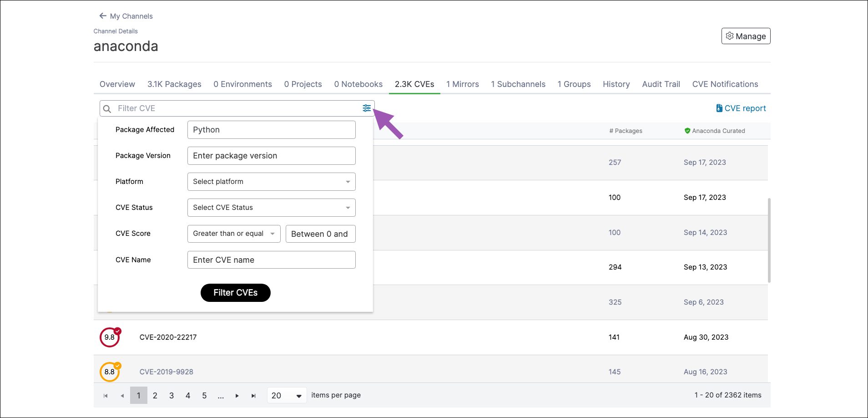The width and height of the screenshot is (868, 418).
Task: Click the 145 packages count cell
Action: pyautogui.click(x=615, y=372)
